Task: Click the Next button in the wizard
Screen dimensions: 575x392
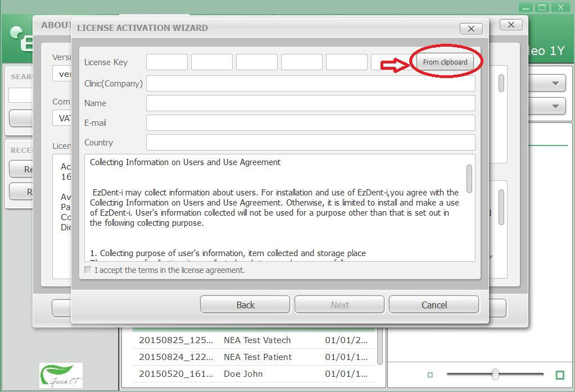Action: click(x=339, y=305)
